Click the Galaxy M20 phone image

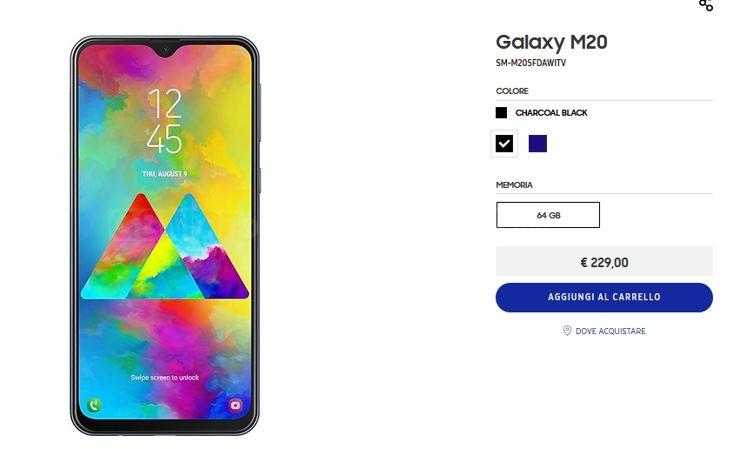(x=165, y=235)
